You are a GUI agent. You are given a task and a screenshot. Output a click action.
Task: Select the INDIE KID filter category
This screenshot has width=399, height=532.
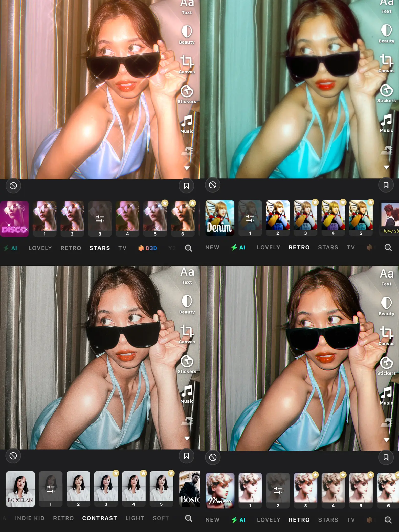(x=30, y=518)
